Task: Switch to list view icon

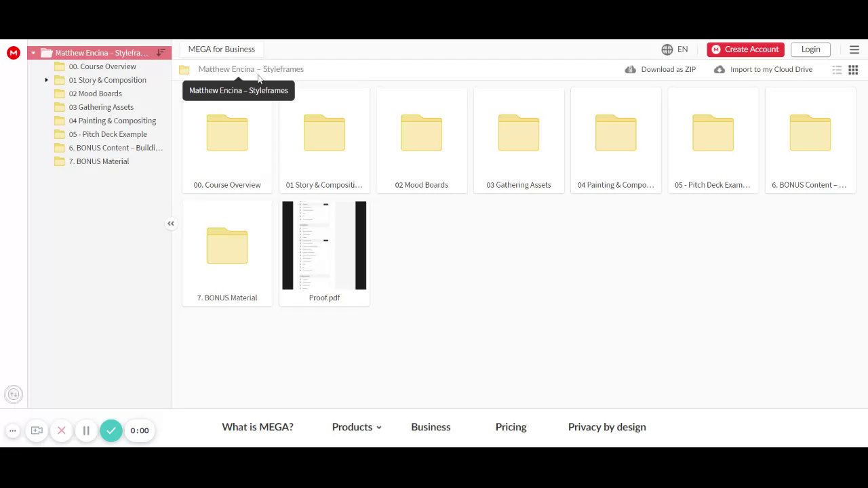Action: coord(837,70)
